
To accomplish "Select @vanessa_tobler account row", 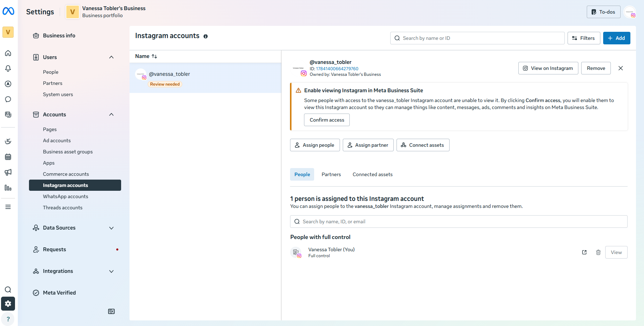I will [205, 78].
